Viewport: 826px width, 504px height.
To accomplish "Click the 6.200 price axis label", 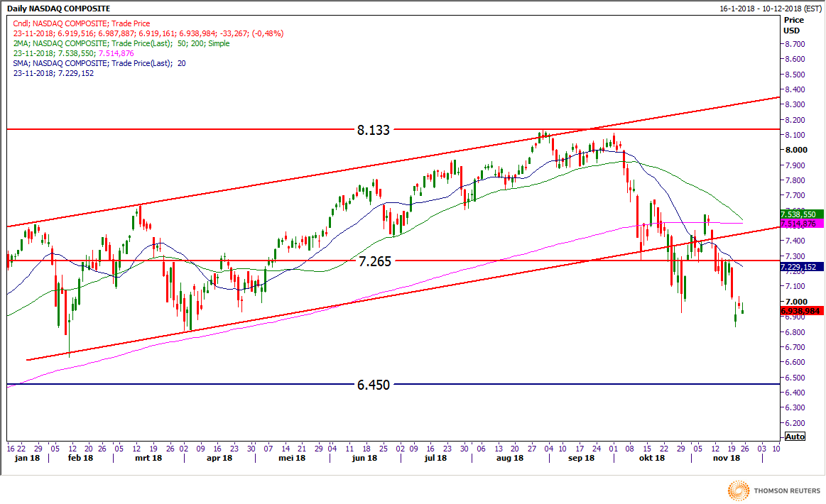I will [x=795, y=423].
